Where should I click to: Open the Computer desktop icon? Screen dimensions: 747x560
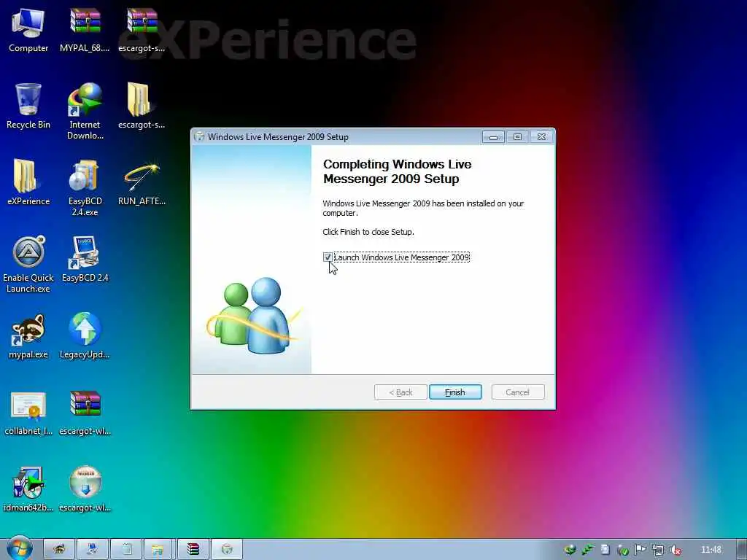pyautogui.click(x=28, y=29)
